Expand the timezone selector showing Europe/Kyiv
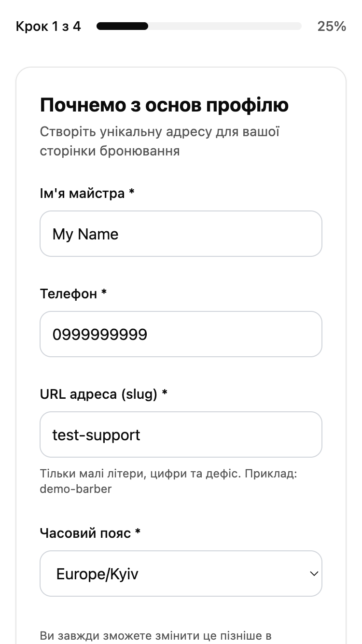 coord(181,574)
